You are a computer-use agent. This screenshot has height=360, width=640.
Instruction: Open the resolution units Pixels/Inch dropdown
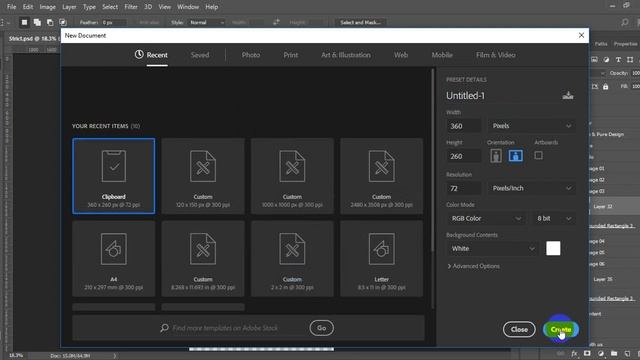coord(531,188)
